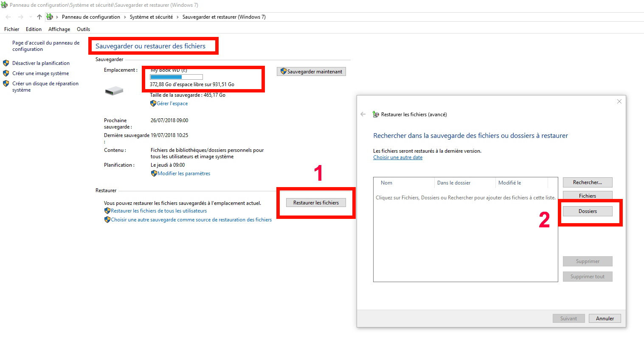Click the greyed-out Supprimer tout button
The image size is (644, 347).
tap(588, 277)
